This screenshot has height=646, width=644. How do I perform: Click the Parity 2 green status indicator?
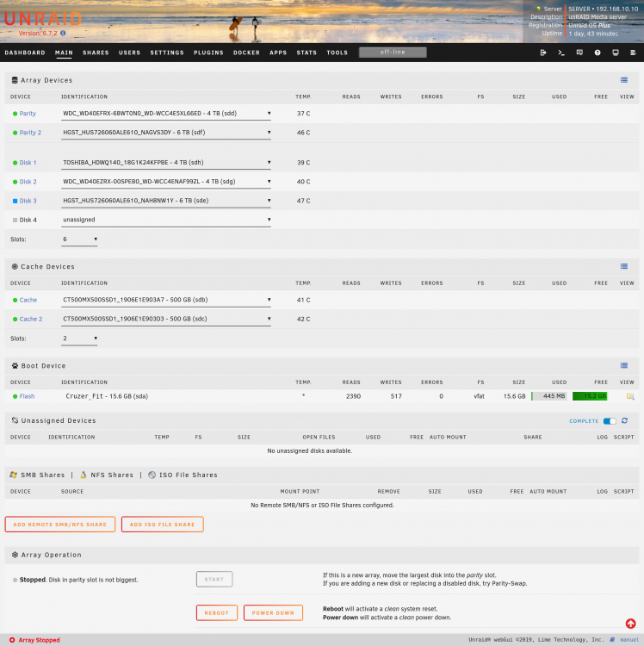[15, 133]
